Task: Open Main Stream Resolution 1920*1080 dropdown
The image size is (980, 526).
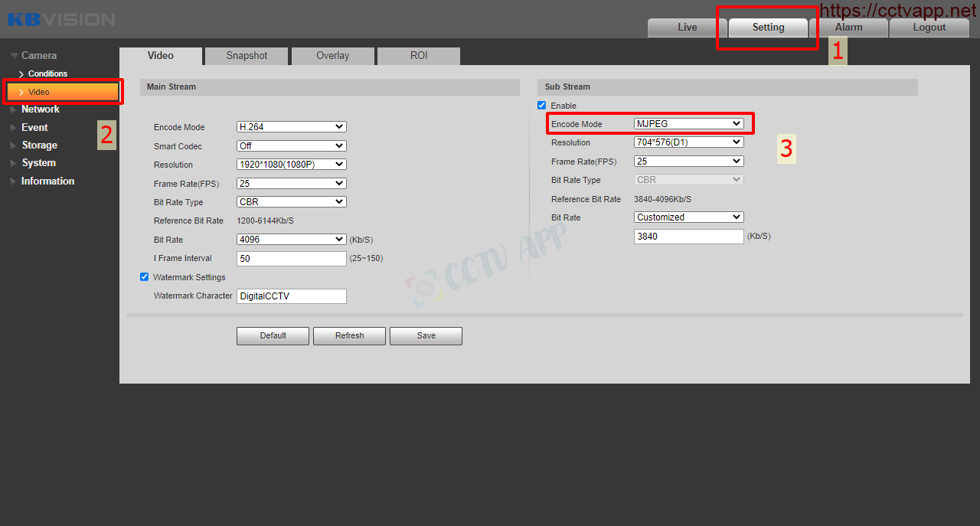Action: [292, 165]
